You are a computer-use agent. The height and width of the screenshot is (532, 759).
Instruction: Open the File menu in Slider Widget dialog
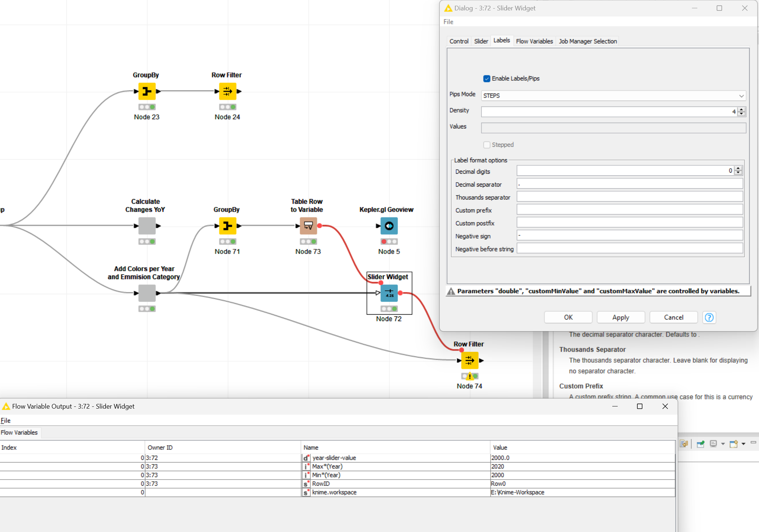tap(448, 22)
